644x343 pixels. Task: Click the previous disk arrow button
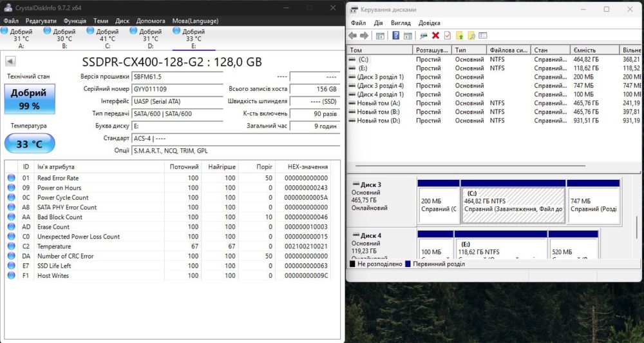click(x=10, y=61)
